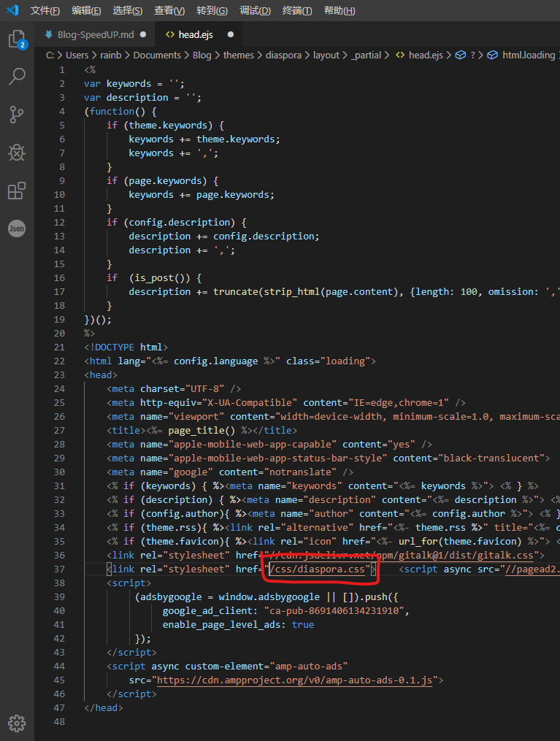Open the Source Control view
Image resolution: width=560 pixels, height=741 pixels.
17,114
